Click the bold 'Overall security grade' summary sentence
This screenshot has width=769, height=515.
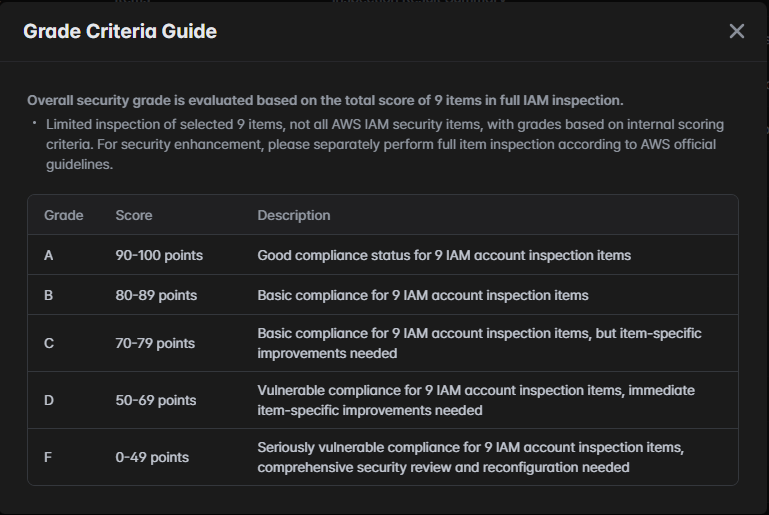325,100
